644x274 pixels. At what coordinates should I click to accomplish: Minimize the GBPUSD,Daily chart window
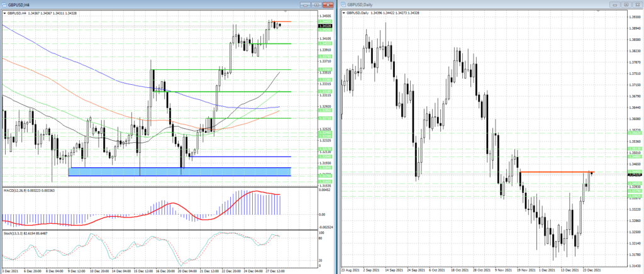tap(616, 4)
